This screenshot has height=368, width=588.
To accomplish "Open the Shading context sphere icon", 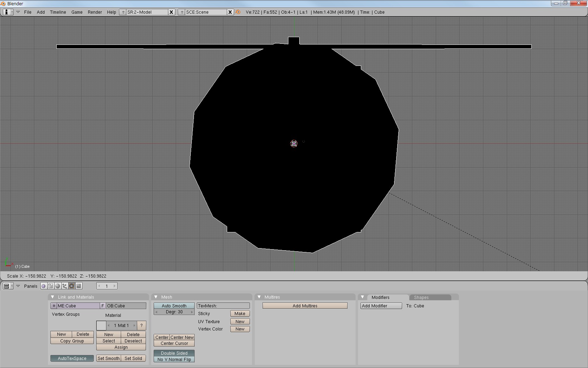I will coord(58,286).
